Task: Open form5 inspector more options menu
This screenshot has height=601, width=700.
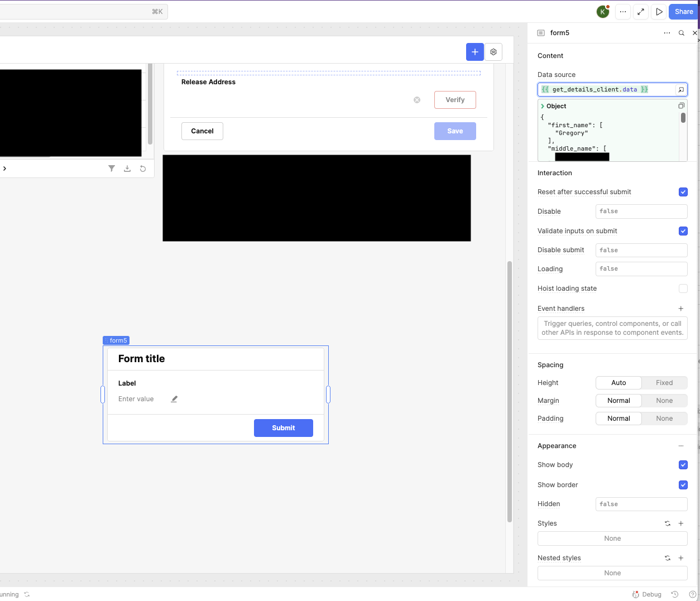Action: 667,33
